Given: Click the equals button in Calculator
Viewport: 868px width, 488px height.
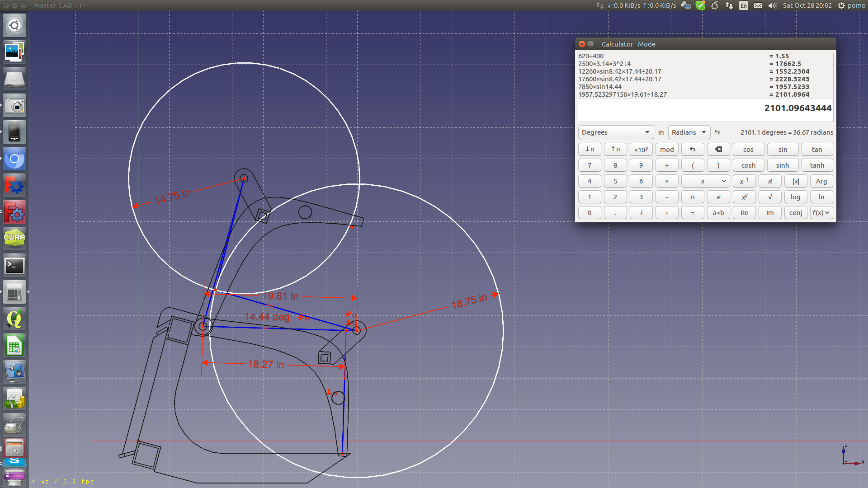Looking at the screenshot, I should (692, 213).
